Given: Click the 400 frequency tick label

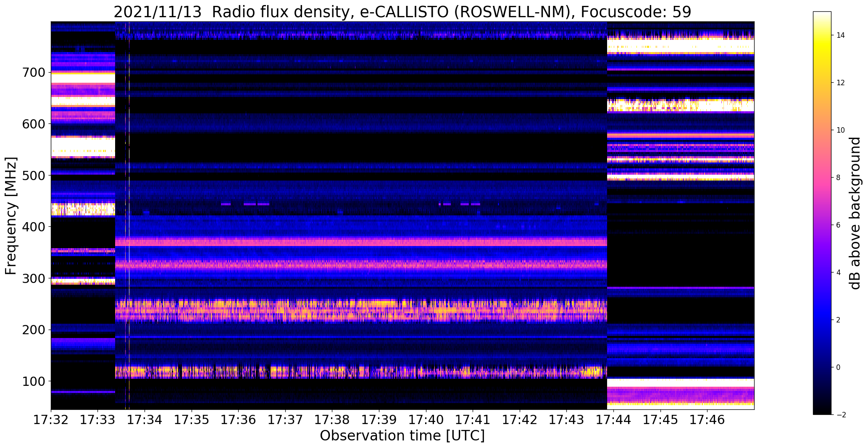Looking at the screenshot, I should (33, 227).
